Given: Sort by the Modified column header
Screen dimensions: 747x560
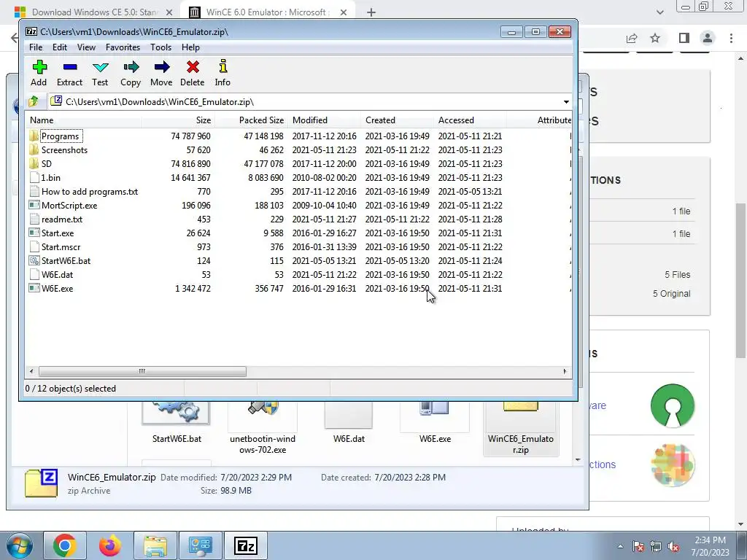Looking at the screenshot, I should (324, 120).
